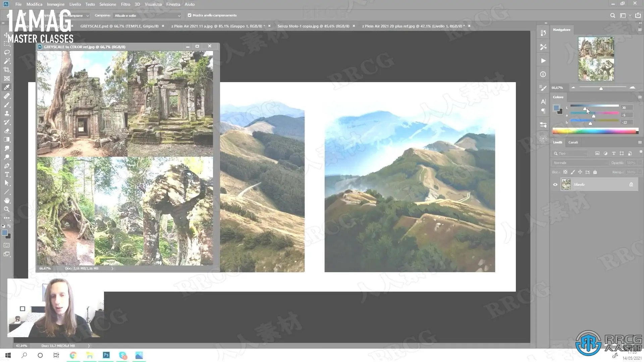The image size is (644, 362).
Task: Open the Filtro menu
Action: 125,4
